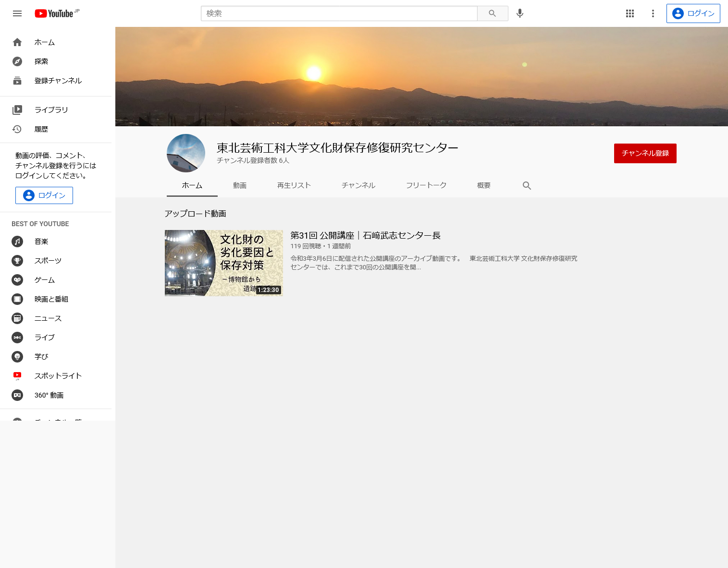Image resolution: width=728 pixels, height=568 pixels.
Task: Click the subscriber count チャンネル登録者数 6人
Action: pos(253,160)
